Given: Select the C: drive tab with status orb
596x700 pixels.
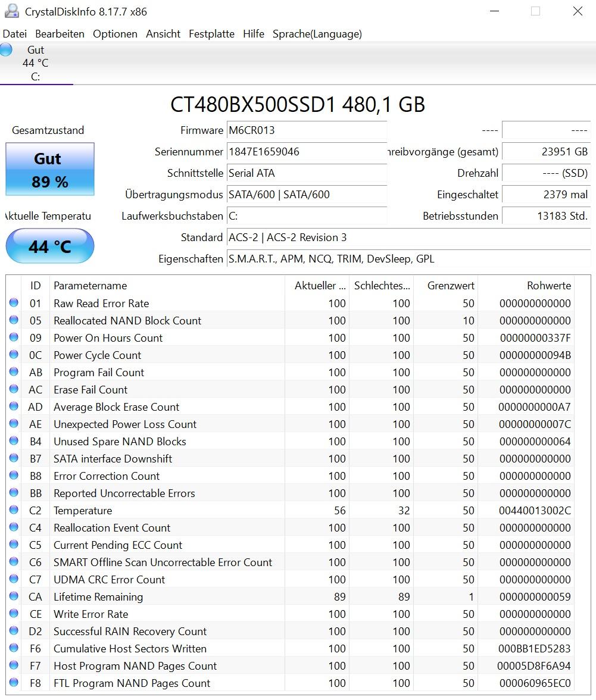Looking at the screenshot, I should [36, 63].
